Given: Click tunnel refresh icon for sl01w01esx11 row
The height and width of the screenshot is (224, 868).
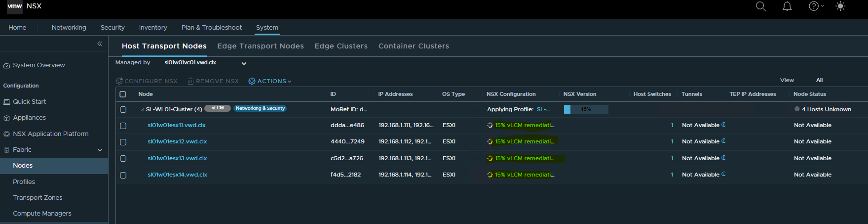Looking at the screenshot, I should [723, 125].
